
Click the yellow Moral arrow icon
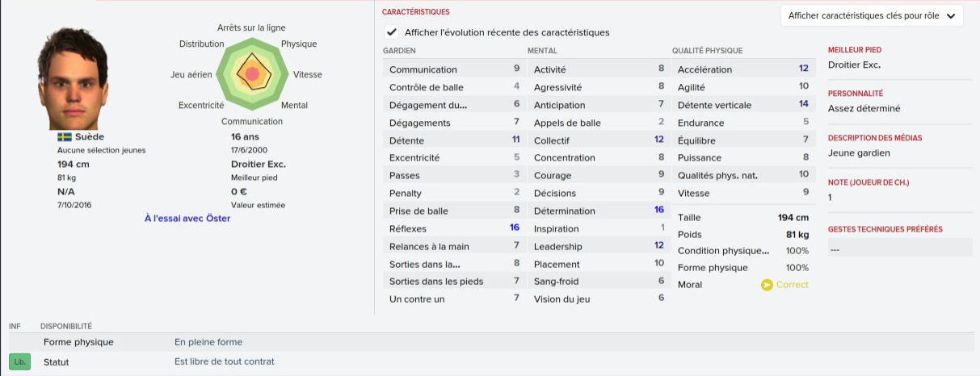pos(767,285)
